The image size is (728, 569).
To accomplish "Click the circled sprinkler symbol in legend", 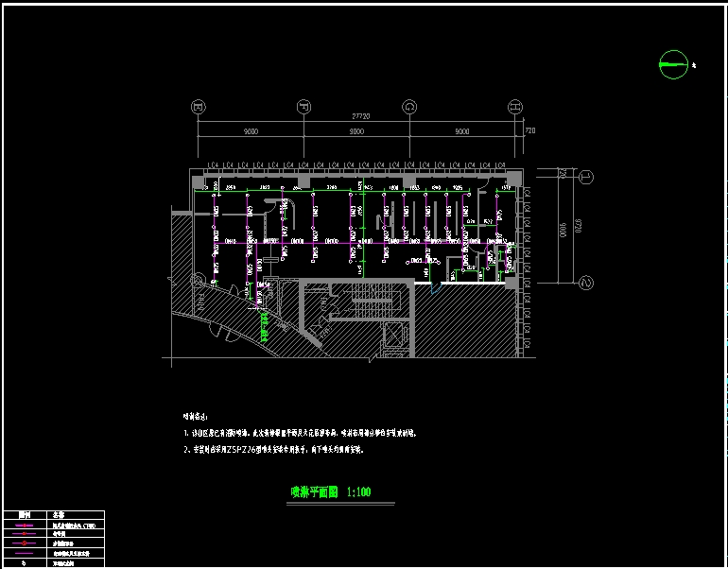I will [x=24, y=543].
